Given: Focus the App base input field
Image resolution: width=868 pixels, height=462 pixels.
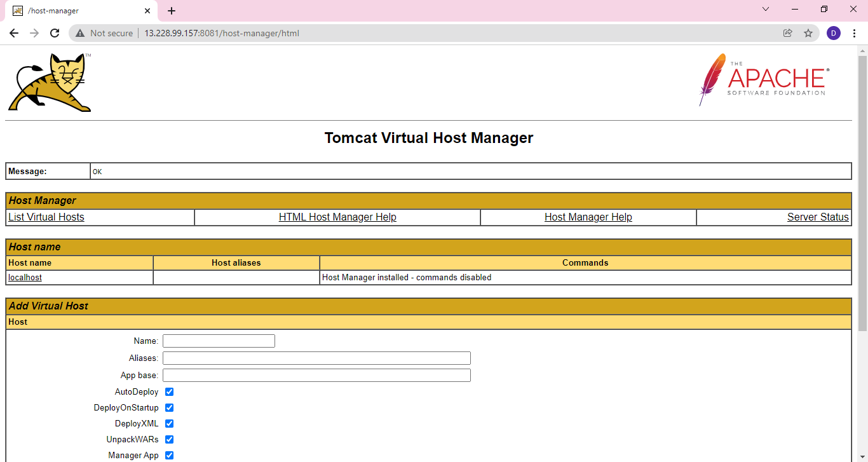Looking at the screenshot, I should [x=316, y=375].
